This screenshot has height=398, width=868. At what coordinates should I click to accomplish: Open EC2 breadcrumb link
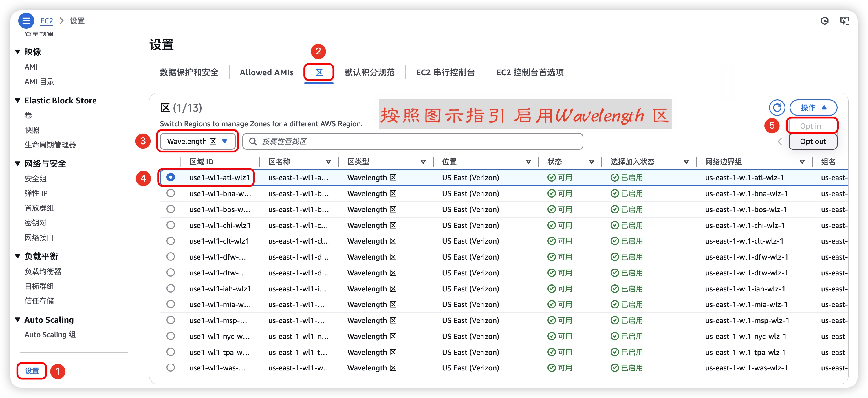[x=47, y=21]
